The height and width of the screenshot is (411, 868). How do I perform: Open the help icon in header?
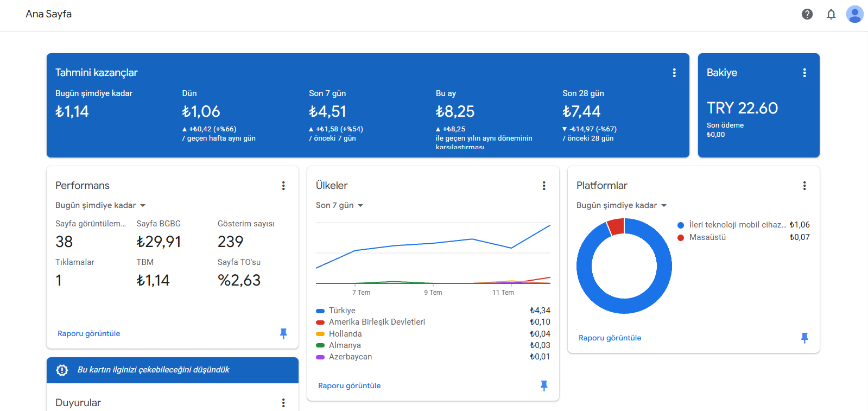[x=807, y=14]
